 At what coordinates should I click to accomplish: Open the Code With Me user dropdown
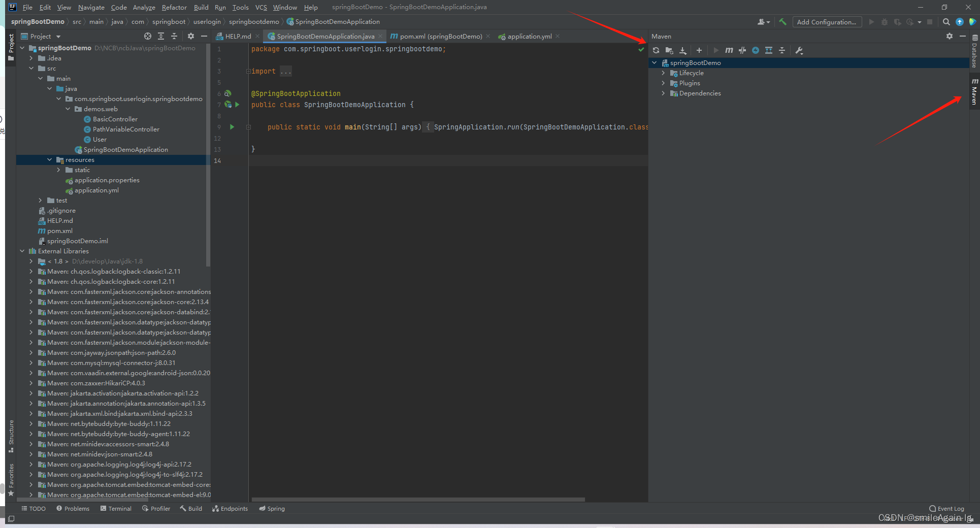coord(764,22)
